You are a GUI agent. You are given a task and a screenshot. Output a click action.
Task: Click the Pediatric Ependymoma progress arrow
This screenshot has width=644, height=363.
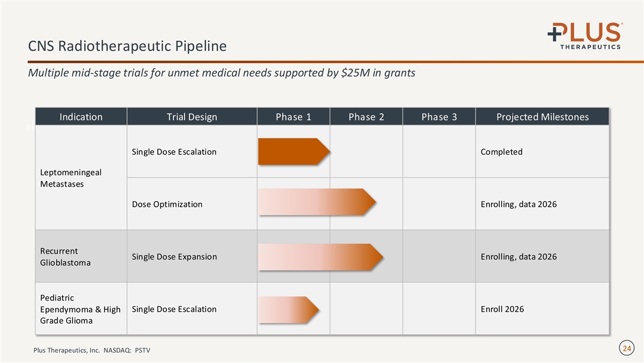pos(288,309)
